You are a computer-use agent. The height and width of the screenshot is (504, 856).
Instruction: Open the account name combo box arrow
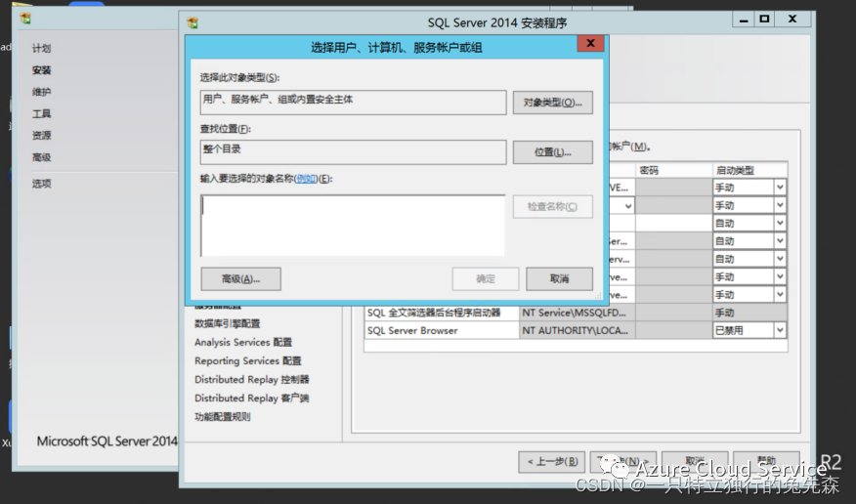[x=627, y=206]
